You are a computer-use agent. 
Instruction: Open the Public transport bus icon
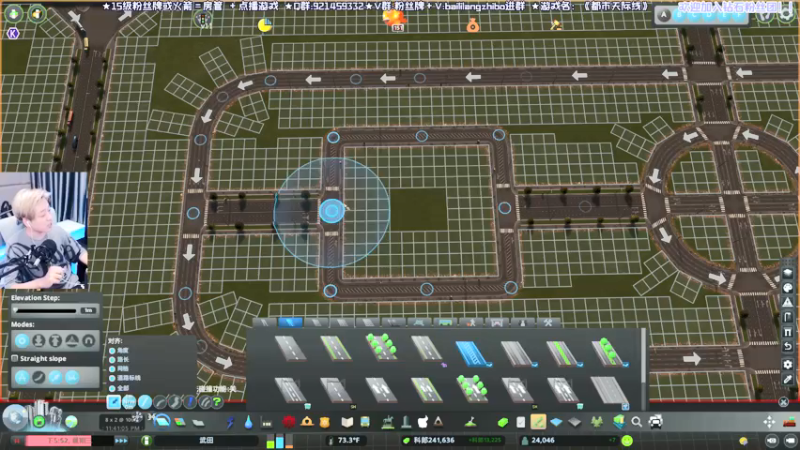click(365, 422)
